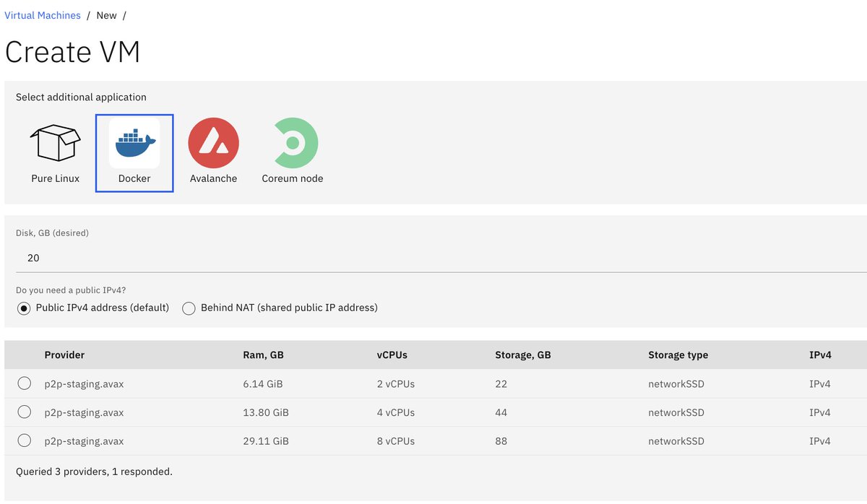867x504 pixels.
Task: Click the IPv4 column header
Action: (820, 355)
